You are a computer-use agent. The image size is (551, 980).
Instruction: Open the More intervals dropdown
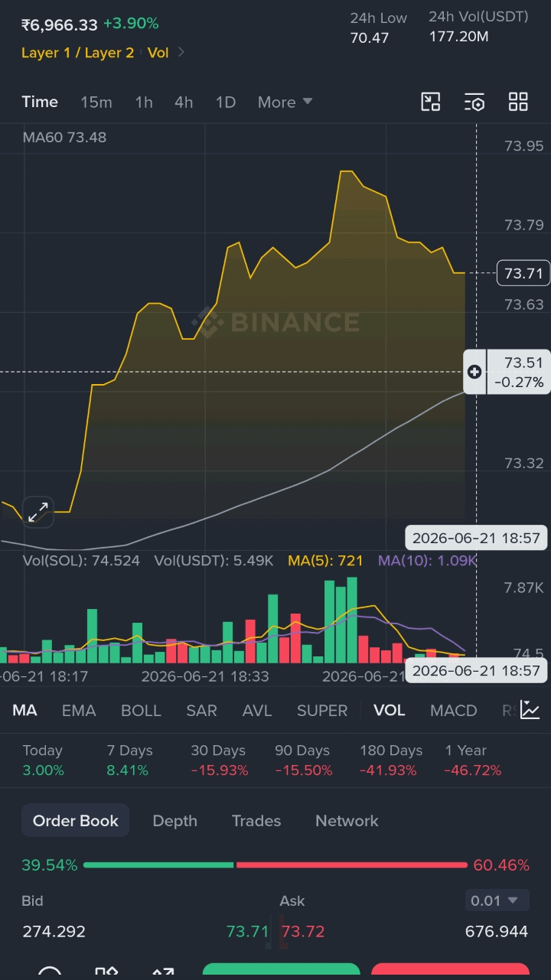(285, 102)
